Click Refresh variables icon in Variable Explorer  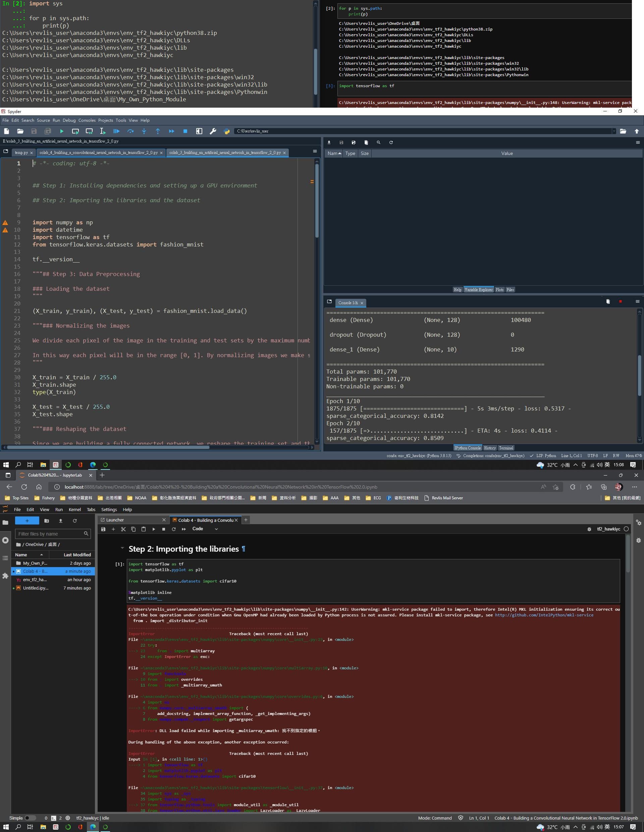click(x=390, y=143)
